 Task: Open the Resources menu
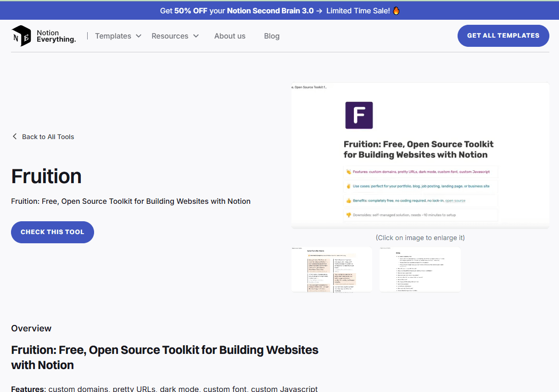175,36
